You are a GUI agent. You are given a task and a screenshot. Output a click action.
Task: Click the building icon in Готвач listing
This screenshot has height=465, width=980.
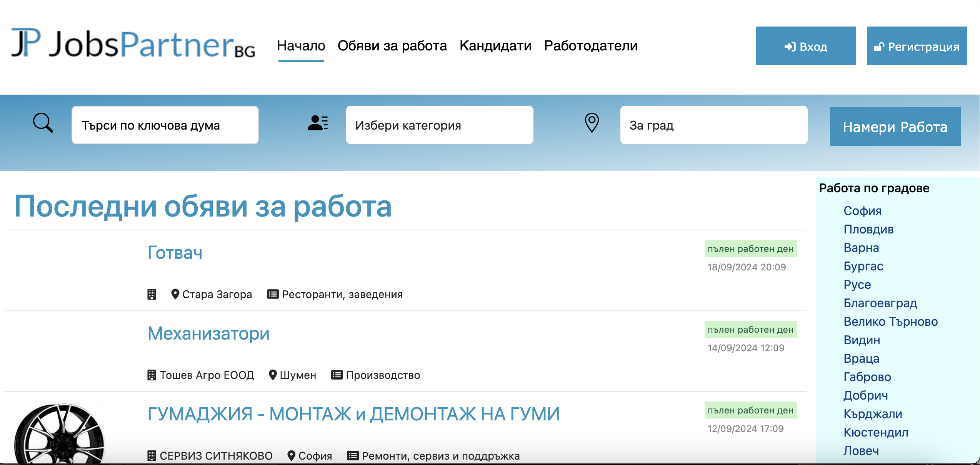tap(152, 294)
